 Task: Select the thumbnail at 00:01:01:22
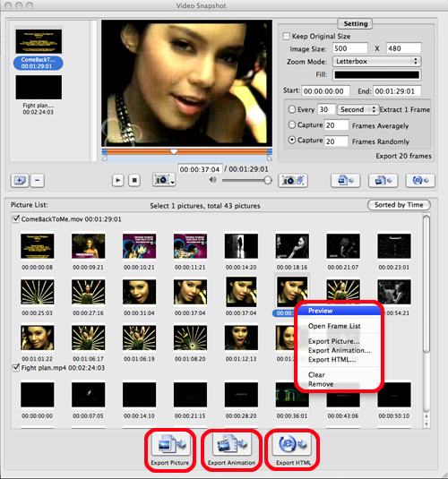click(x=38, y=338)
